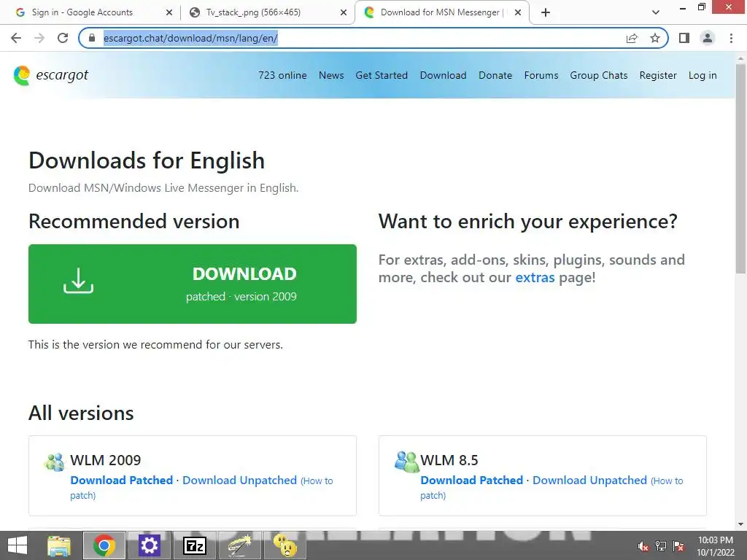This screenshot has width=747, height=560.
Task: Click the scrollbar down arrow
Action: [741, 524]
